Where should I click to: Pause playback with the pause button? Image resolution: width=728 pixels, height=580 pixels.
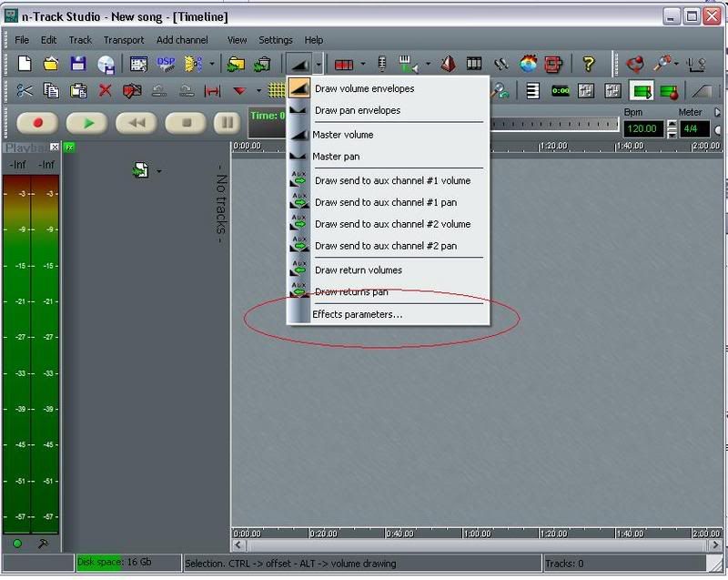227,123
